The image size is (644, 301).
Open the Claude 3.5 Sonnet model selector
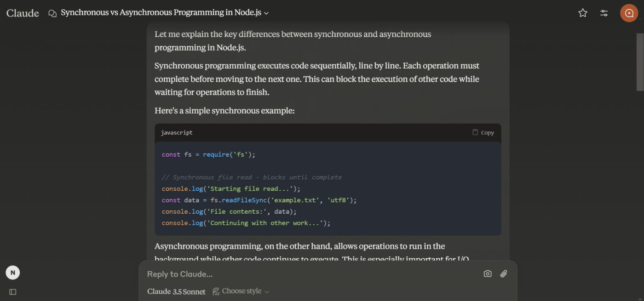176,291
